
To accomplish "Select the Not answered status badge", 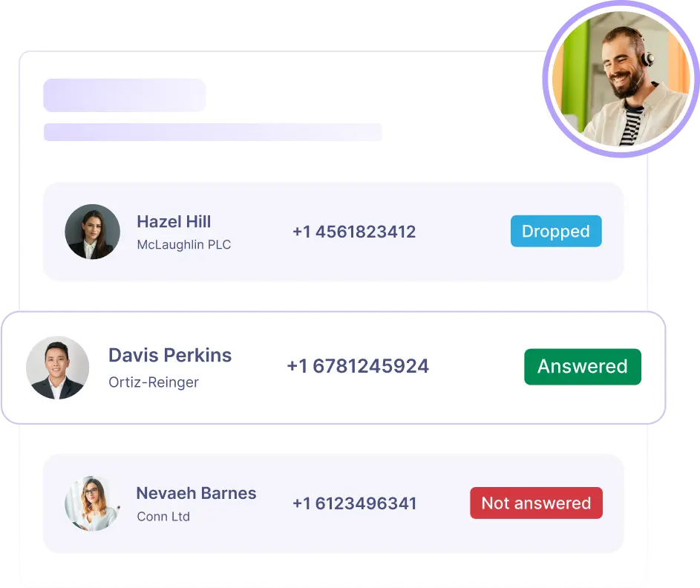I will 536,503.
